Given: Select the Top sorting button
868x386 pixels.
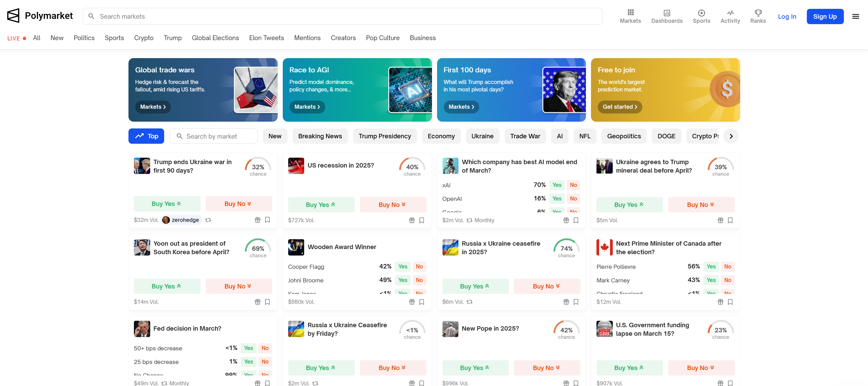Looking at the screenshot, I should pyautogui.click(x=146, y=136).
